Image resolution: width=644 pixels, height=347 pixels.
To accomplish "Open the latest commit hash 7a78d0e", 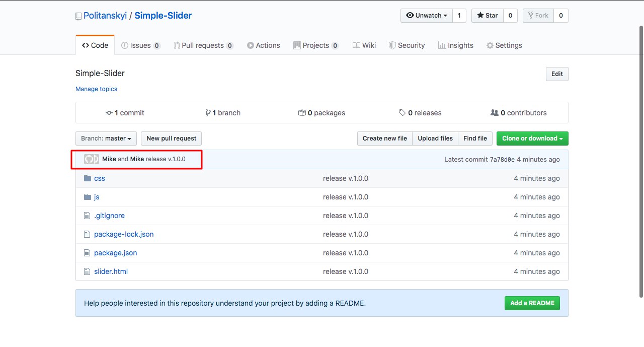I will pos(502,159).
